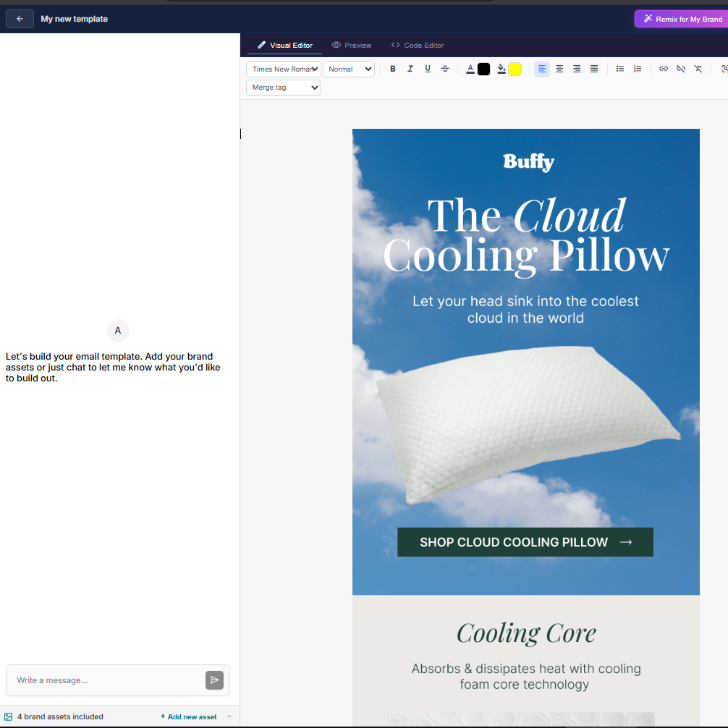
Task: Insert a numbered list
Action: 638,69
